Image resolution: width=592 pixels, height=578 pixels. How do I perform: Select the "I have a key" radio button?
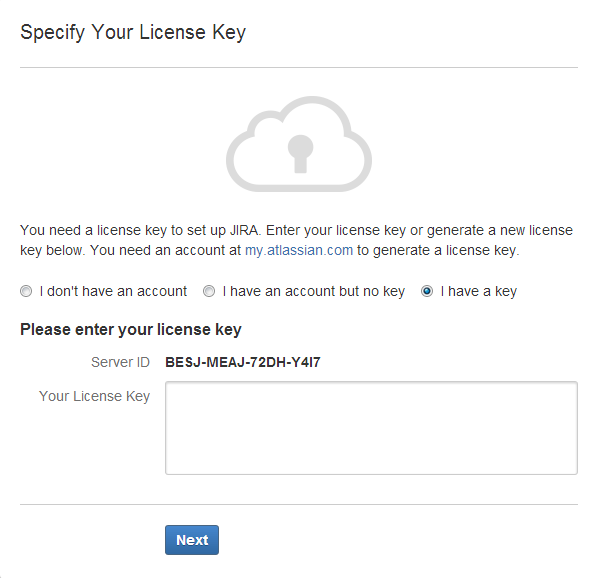coord(427,291)
